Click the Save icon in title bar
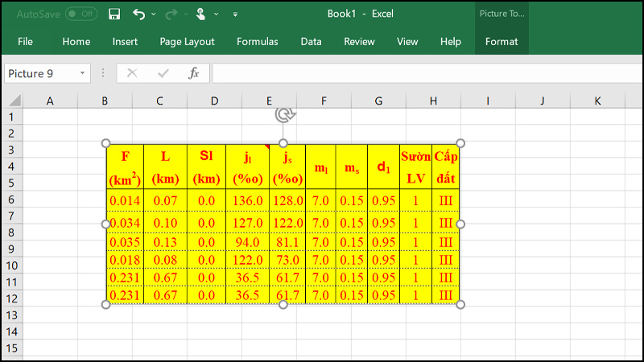 (x=114, y=14)
